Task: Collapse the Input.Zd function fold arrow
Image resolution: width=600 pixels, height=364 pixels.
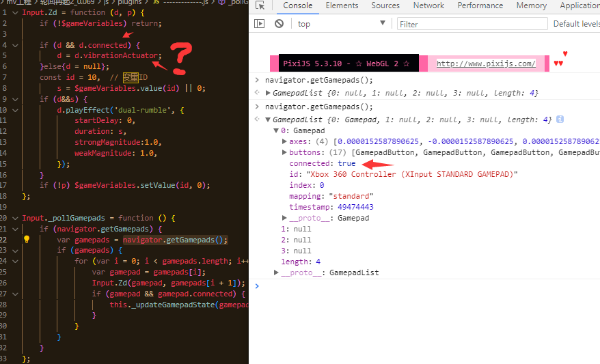Action: [15, 12]
